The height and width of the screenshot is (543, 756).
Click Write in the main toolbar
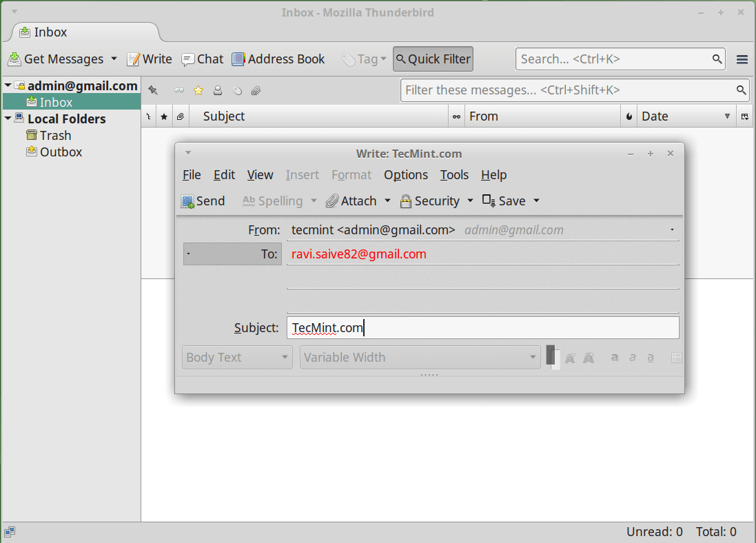pyautogui.click(x=149, y=59)
